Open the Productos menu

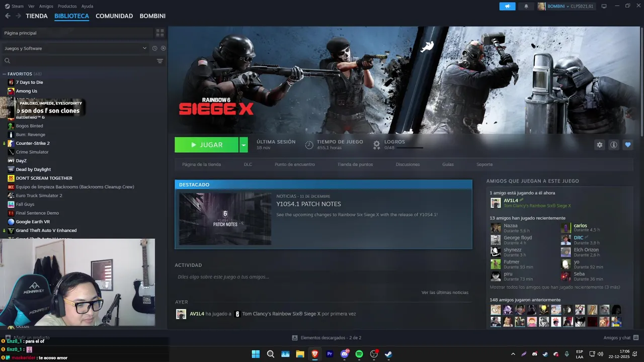(x=67, y=6)
